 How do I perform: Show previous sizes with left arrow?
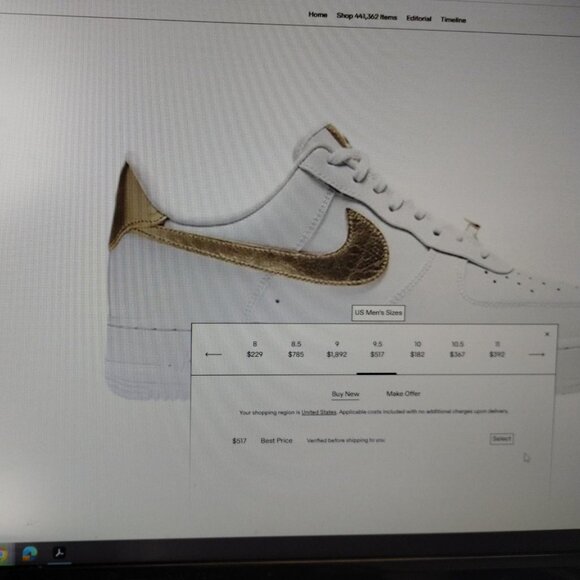pos(213,354)
